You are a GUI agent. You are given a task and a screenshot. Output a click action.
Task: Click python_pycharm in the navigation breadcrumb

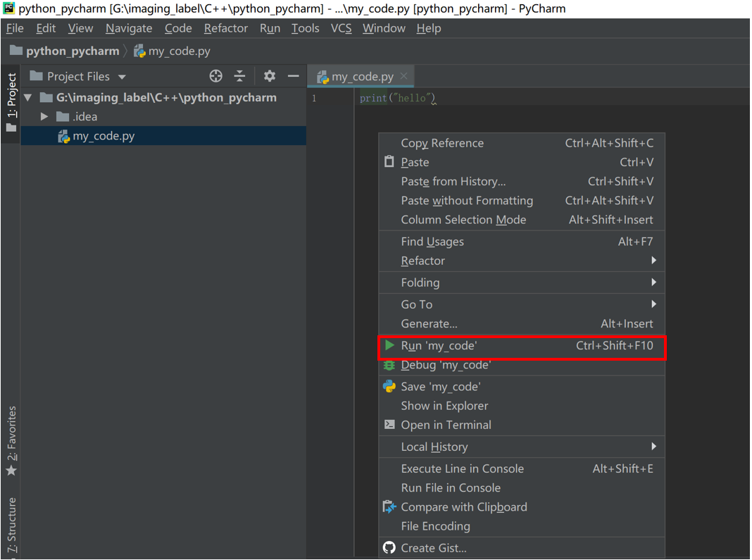[73, 51]
